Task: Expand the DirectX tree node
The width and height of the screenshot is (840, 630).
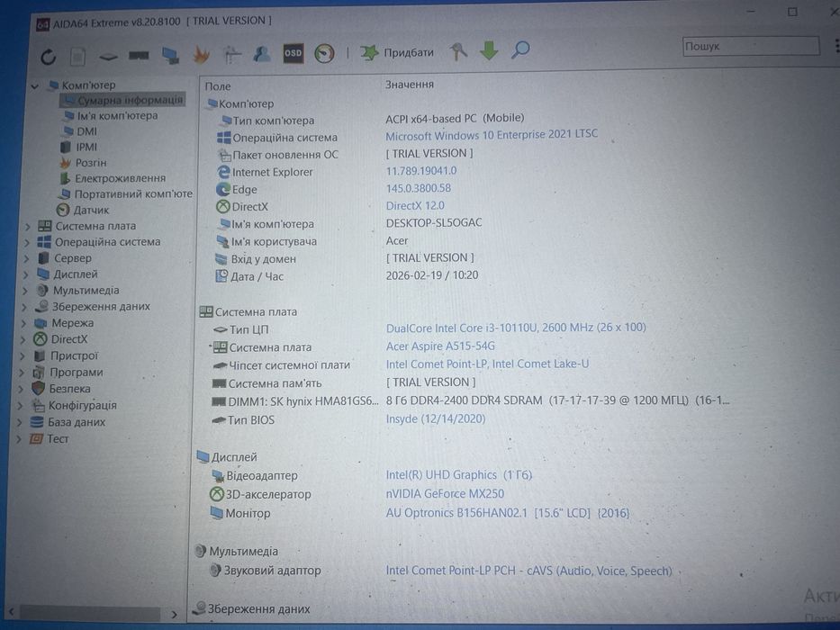Action: pyautogui.click(x=23, y=340)
